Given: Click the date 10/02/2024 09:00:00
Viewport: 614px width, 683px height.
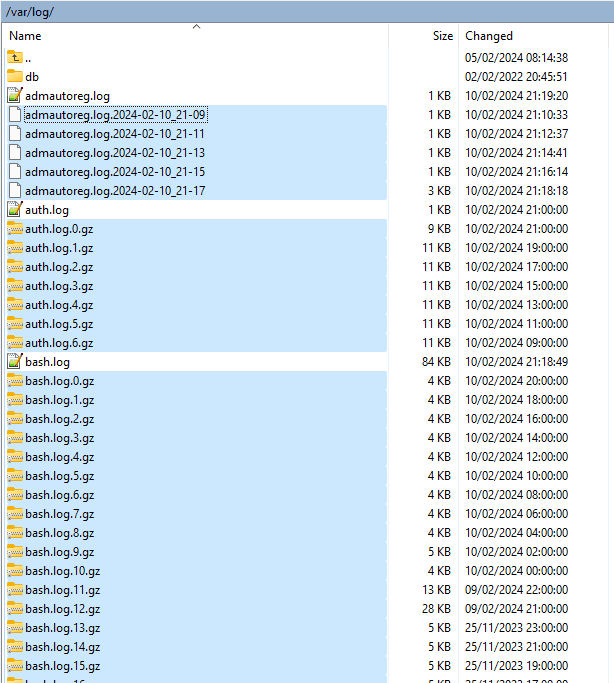Looking at the screenshot, I should (516, 343).
